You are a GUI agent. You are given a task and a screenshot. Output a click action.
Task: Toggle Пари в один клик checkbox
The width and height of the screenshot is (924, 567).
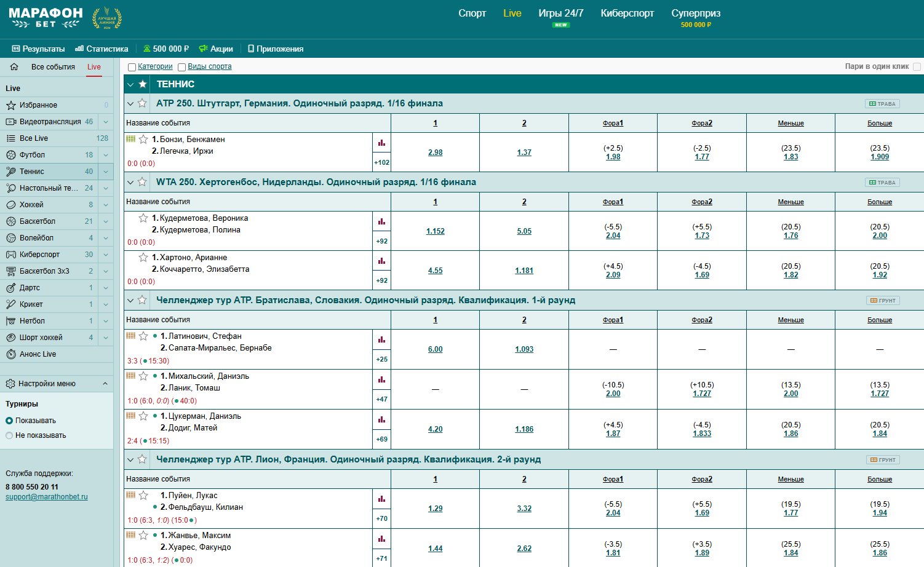917,66
